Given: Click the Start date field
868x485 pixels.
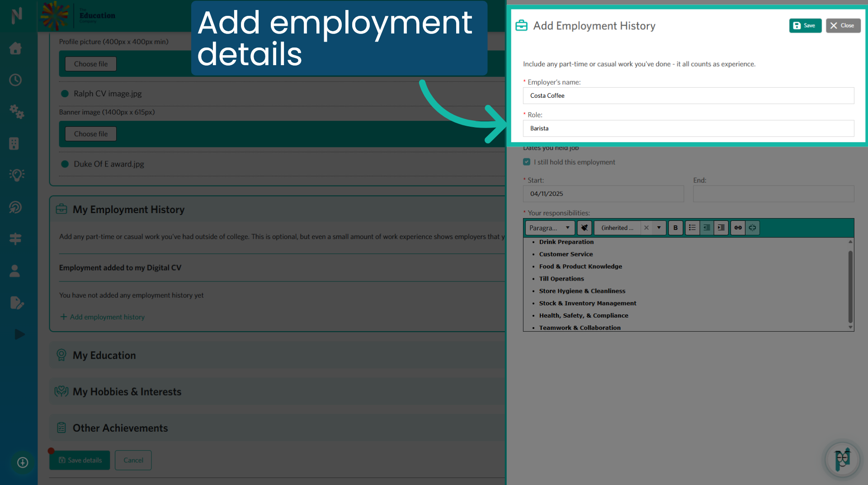Looking at the screenshot, I should point(603,194).
